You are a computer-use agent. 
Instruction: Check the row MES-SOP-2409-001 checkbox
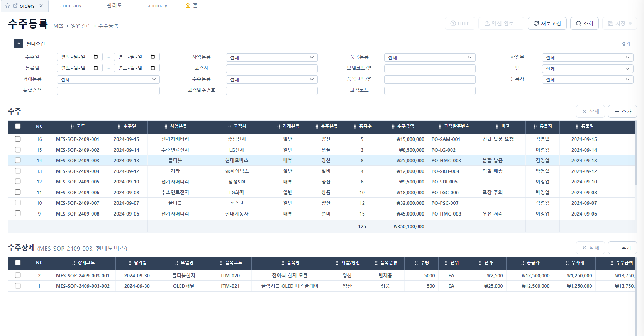pos(18,139)
